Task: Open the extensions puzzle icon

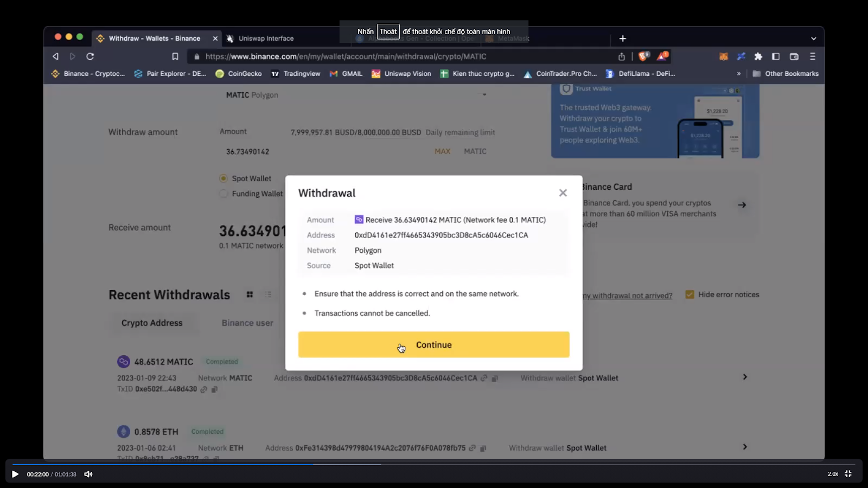Action: [758, 56]
